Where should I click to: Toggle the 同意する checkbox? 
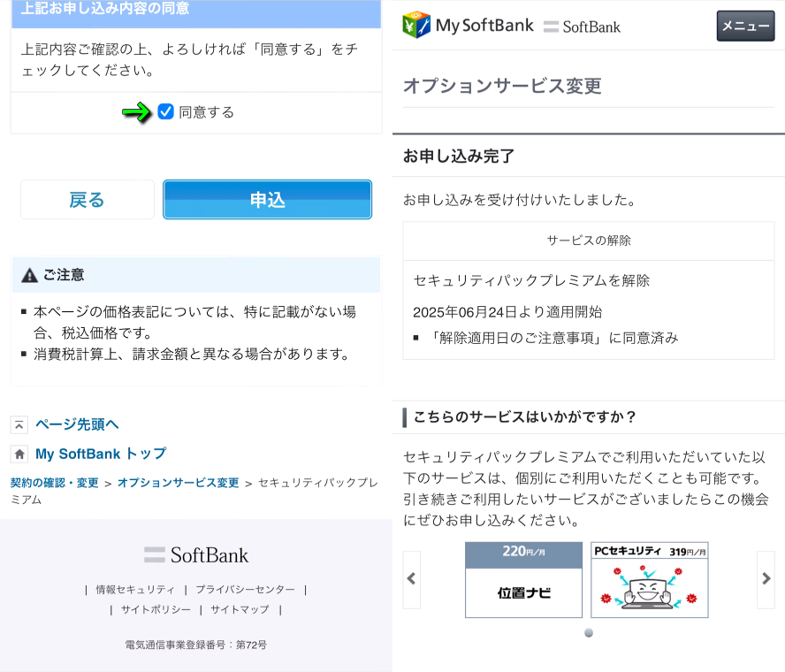click(165, 111)
